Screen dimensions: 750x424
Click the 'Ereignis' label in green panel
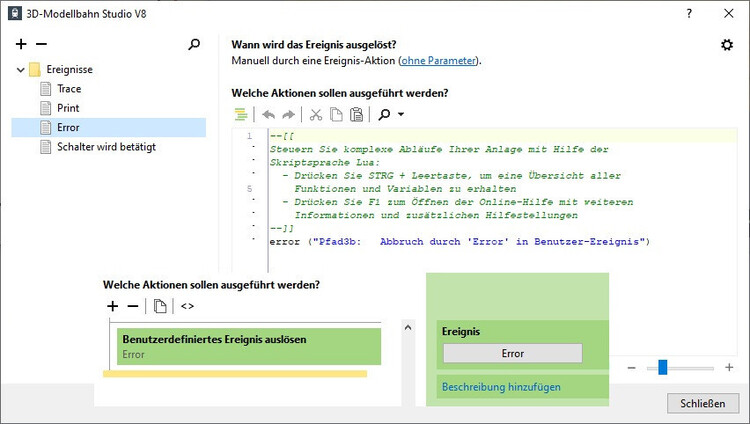[461, 331]
